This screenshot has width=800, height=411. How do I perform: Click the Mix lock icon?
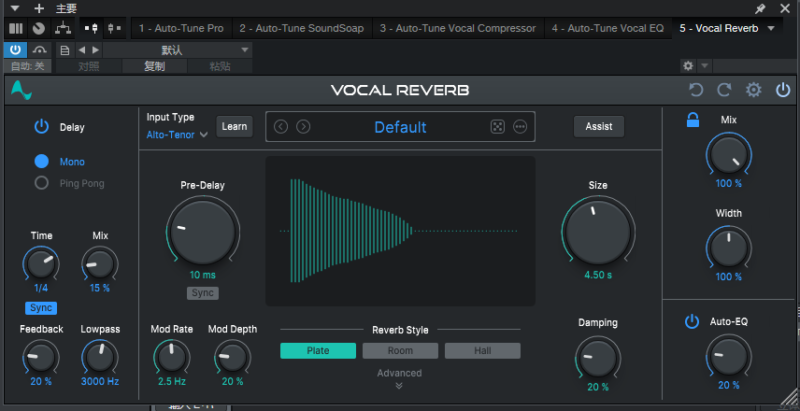(x=692, y=120)
